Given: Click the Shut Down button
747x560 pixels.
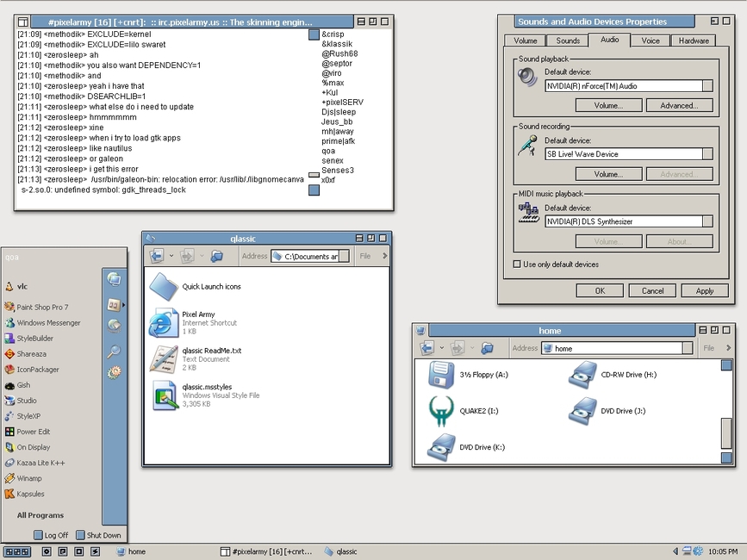Looking at the screenshot, I should coord(98,535).
